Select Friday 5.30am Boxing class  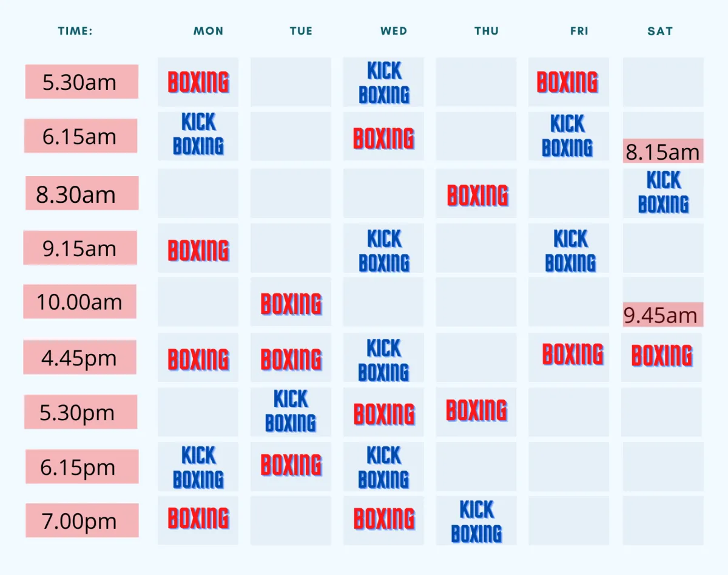(568, 82)
